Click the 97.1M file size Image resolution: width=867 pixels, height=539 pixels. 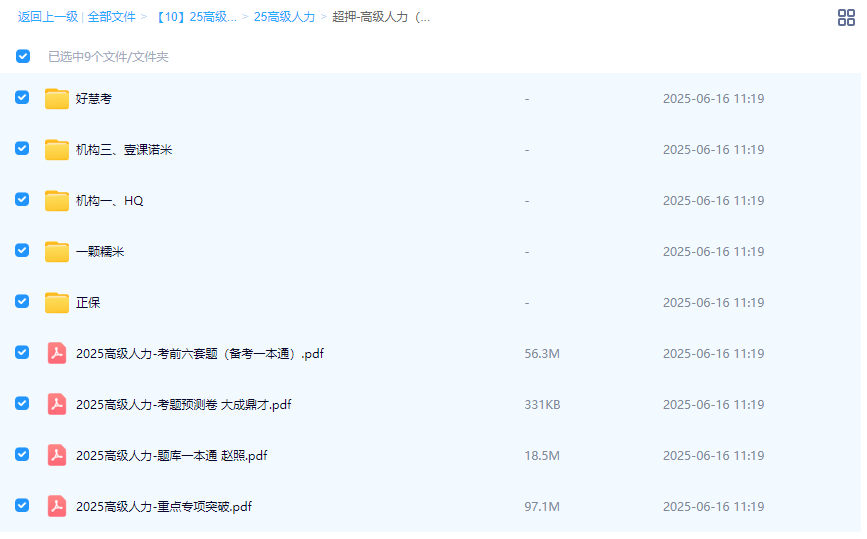542,506
